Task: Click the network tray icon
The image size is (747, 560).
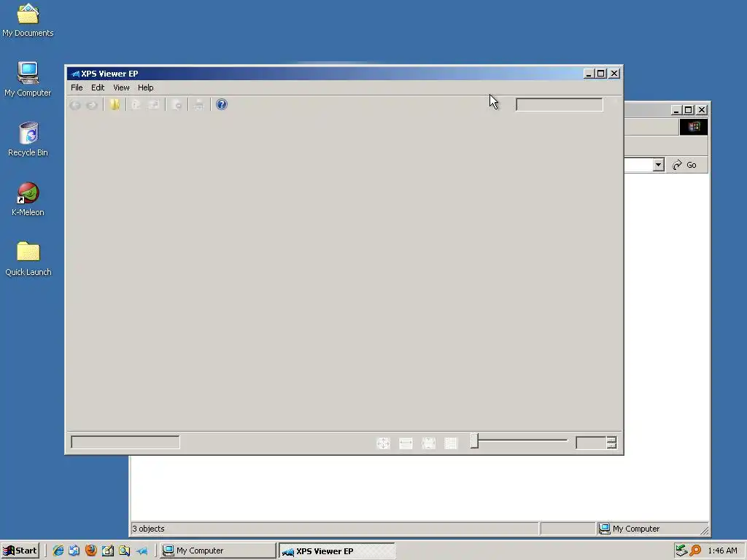Action: point(681,551)
